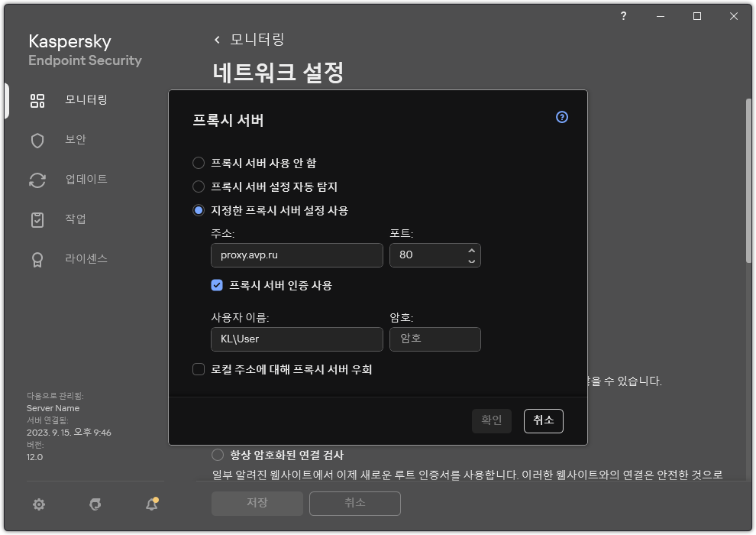Viewport: 756px width, 535px height.
Task: Open application settings via gear icon
Action: click(38, 504)
